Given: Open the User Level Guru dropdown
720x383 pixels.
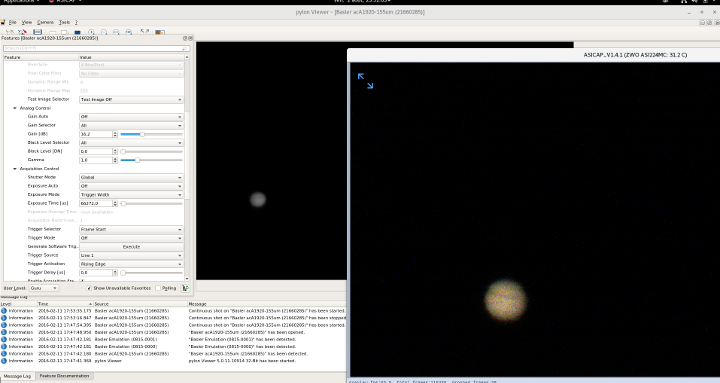Looking at the screenshot, I should (44, 288).
